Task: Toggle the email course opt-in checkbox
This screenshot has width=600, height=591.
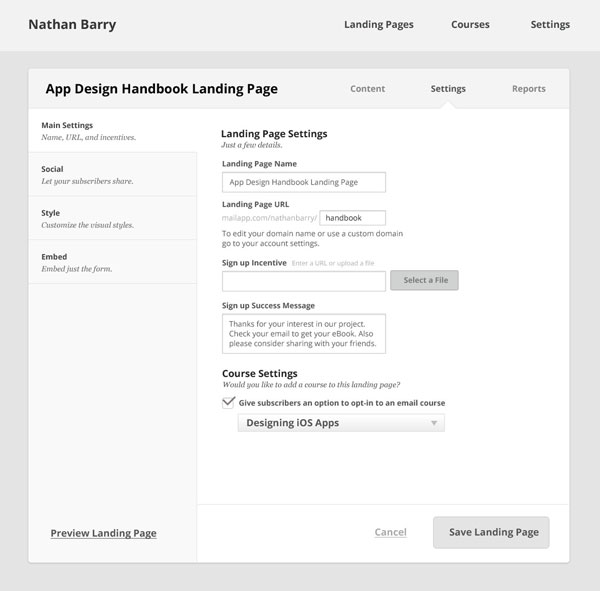Action: [228, 402]
